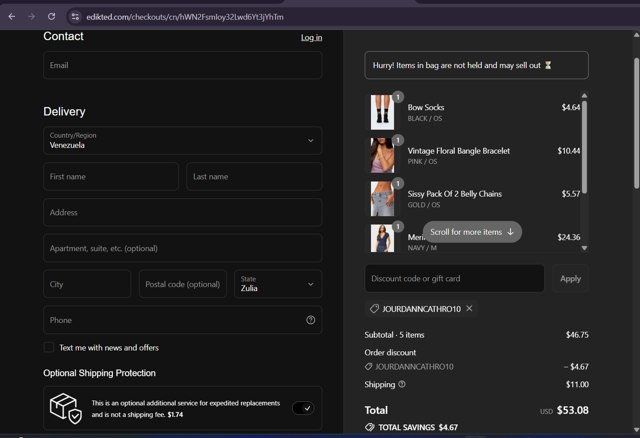Open the navy dress item thumbnail
Screen dimensions: 640x438
pos(382,238)
